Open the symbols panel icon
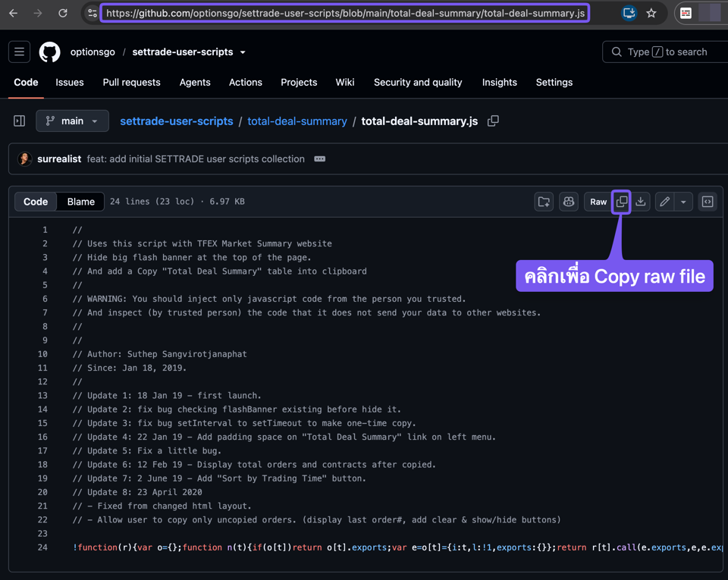The image size is (728, 580). pyautogui.click(x=708, y=202)
